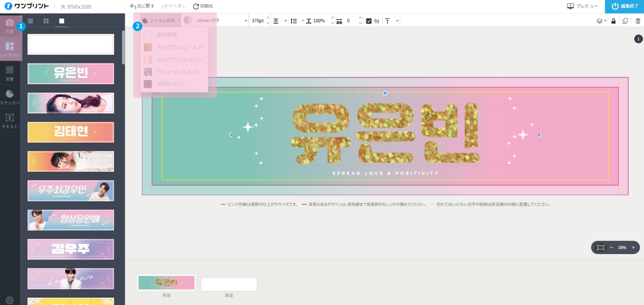The image size is (644, 305).
Task: Click the info icon on canvas
Action: click(638, 39)
